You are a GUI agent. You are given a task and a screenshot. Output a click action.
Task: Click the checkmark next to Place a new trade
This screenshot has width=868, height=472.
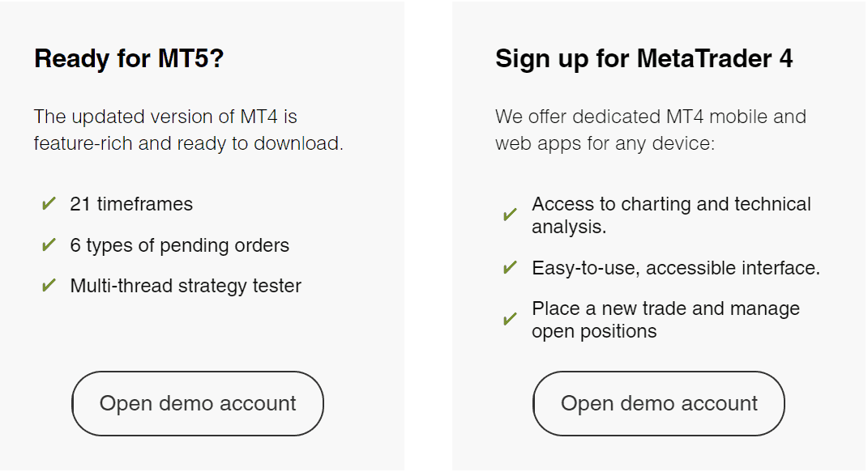coord(510,319)
